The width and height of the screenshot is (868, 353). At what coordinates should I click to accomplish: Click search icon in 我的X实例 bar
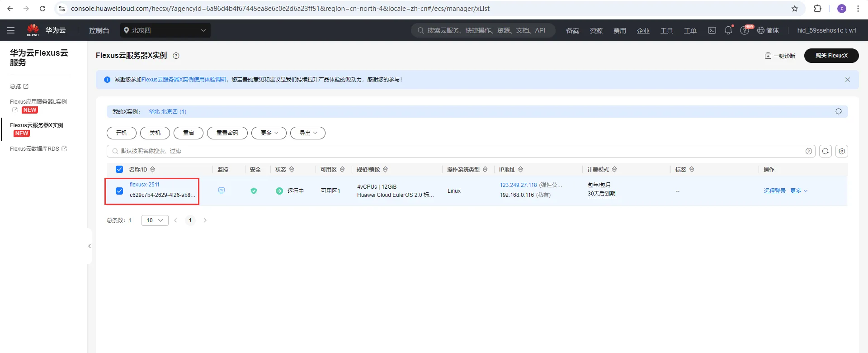(839, 111)
